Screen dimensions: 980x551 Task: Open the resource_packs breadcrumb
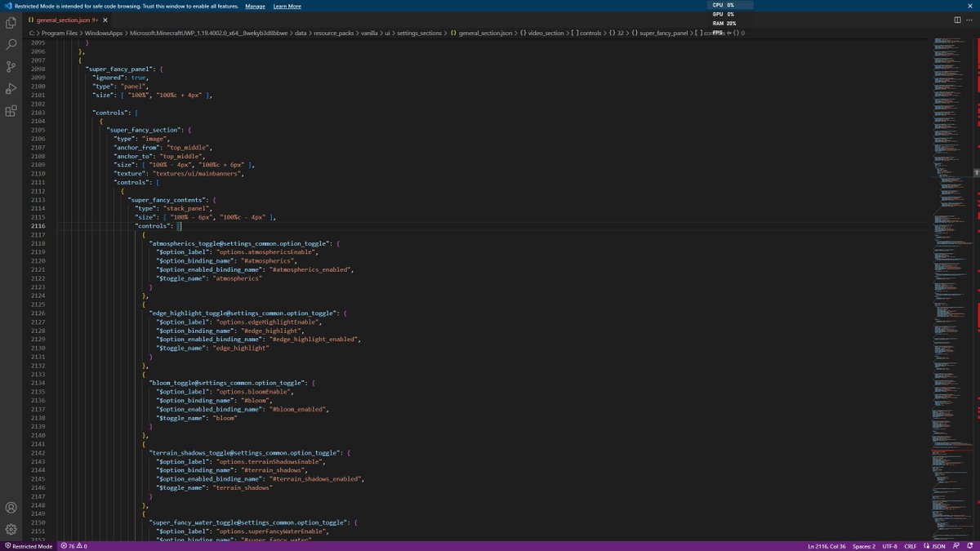pos(335,33)
